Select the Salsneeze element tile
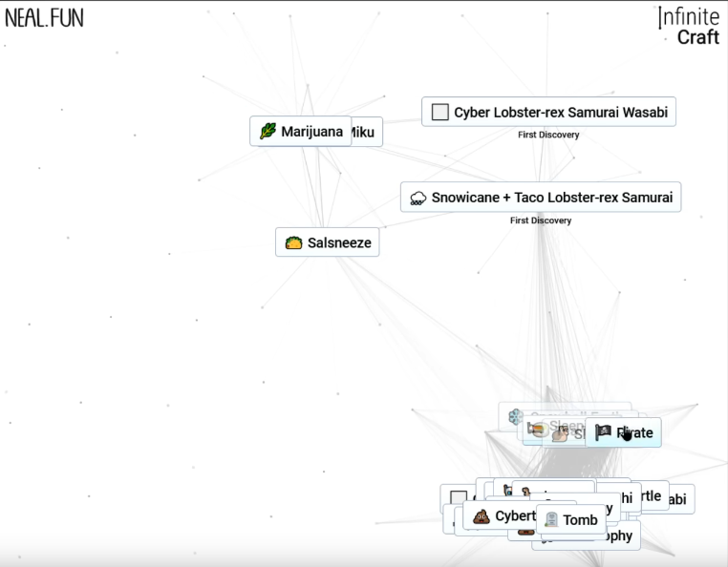728x567 pixels. click(x=328, y=242)
